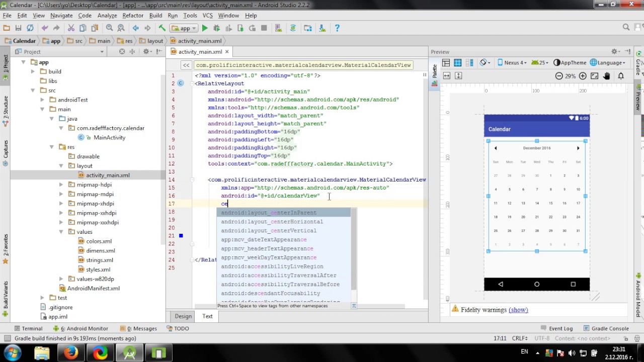
Task: Click the Make Project hammer icon
Action: [x=162, y=28]
